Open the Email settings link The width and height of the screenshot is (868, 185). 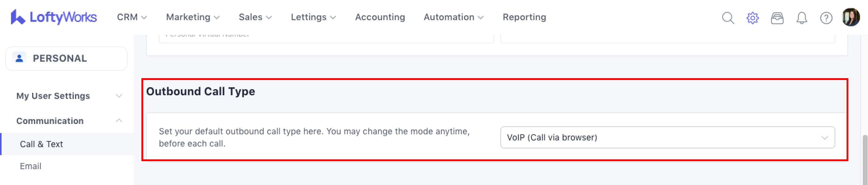tap(31, 166)
